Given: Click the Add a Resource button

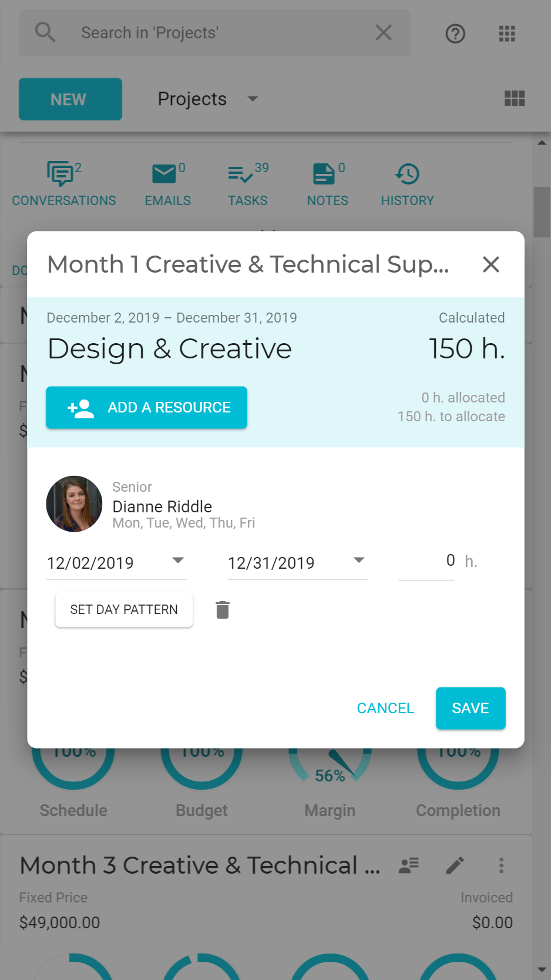Looking at the screenshot, I should pyautogui.click(x=147, y=408).
